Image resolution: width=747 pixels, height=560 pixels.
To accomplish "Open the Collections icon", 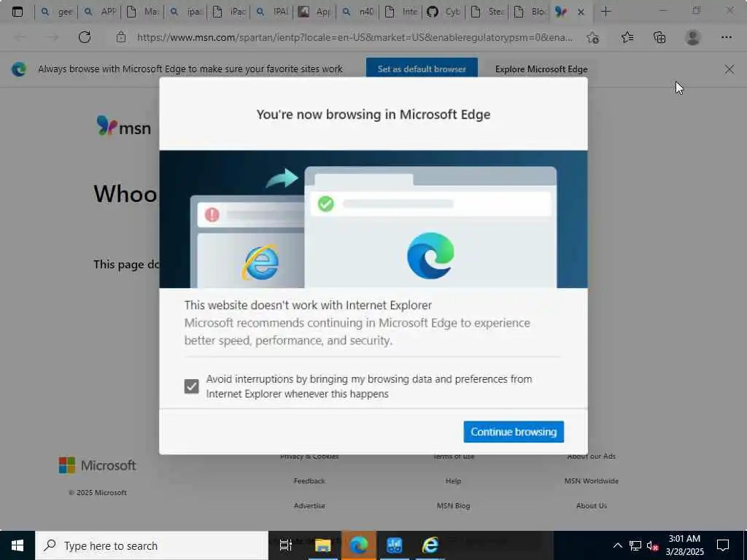I will 659,37.
